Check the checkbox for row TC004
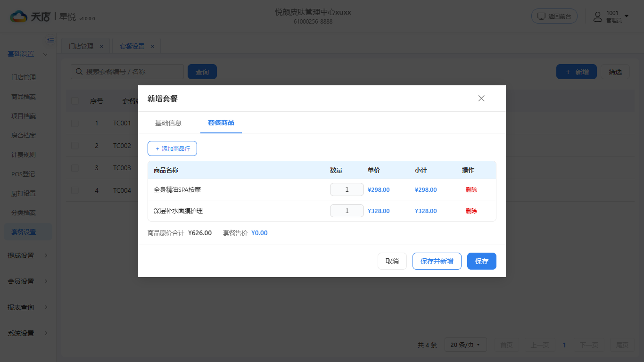 tap(75, 190)
